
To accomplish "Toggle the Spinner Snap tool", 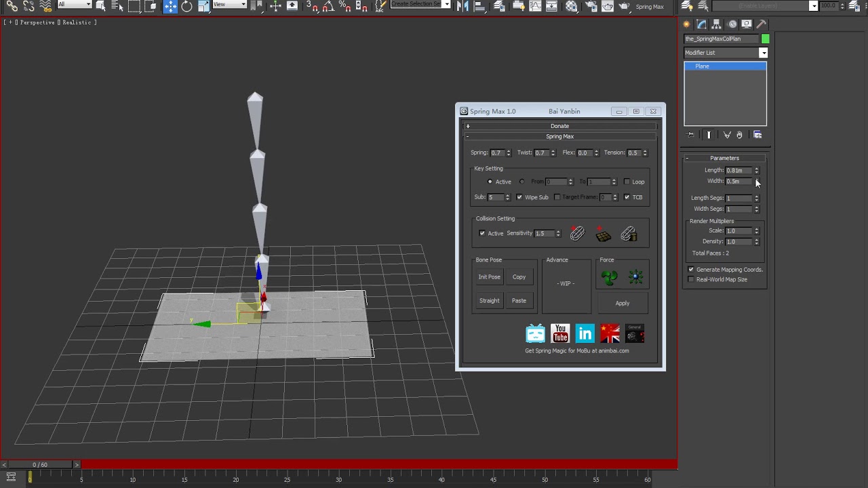I will coord(361,5).
